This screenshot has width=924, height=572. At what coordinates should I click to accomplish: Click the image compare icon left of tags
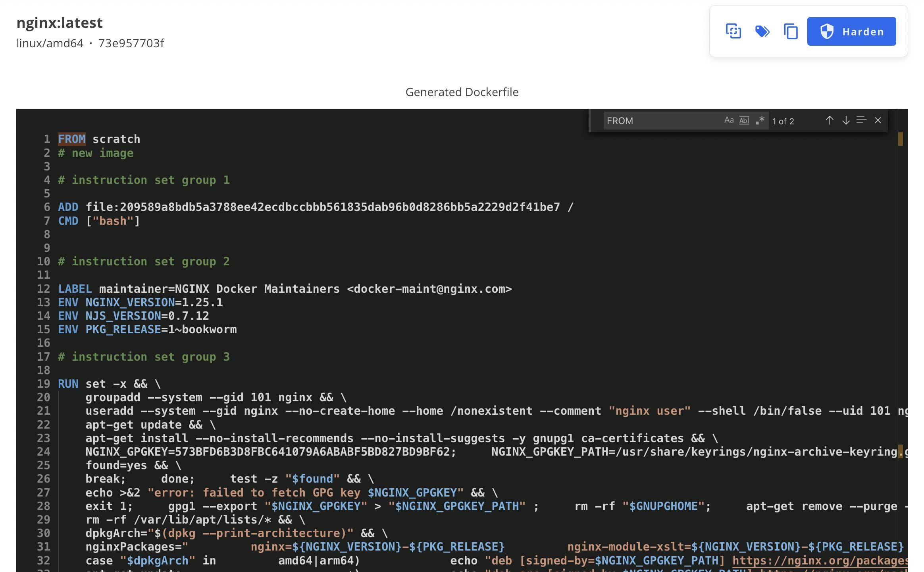pos(733,31)
